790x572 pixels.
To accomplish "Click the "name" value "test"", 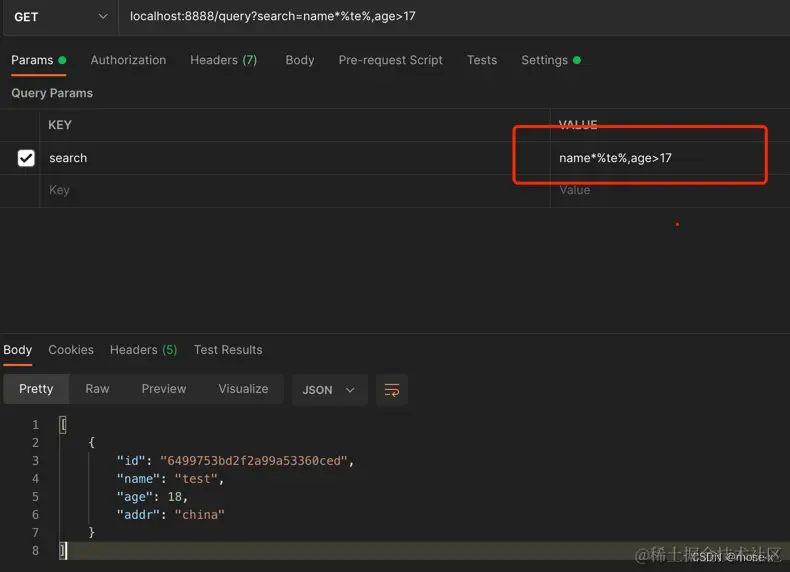I will pos(196,479).
